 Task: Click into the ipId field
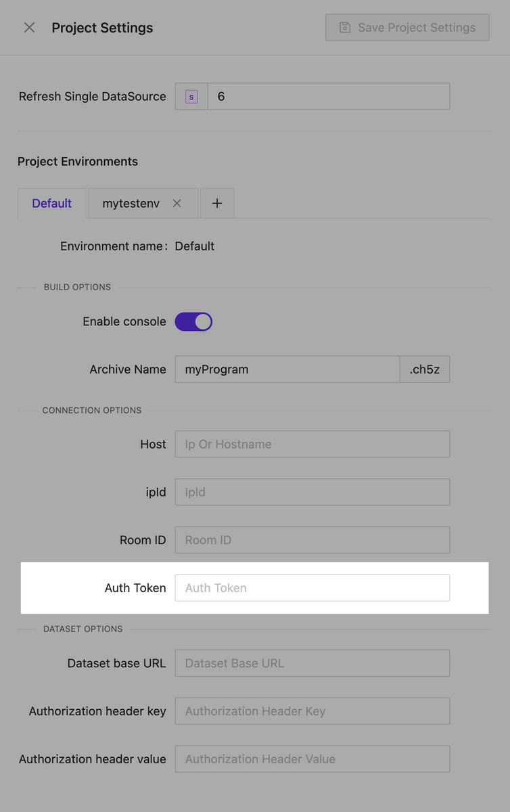[x=312, y=492]
